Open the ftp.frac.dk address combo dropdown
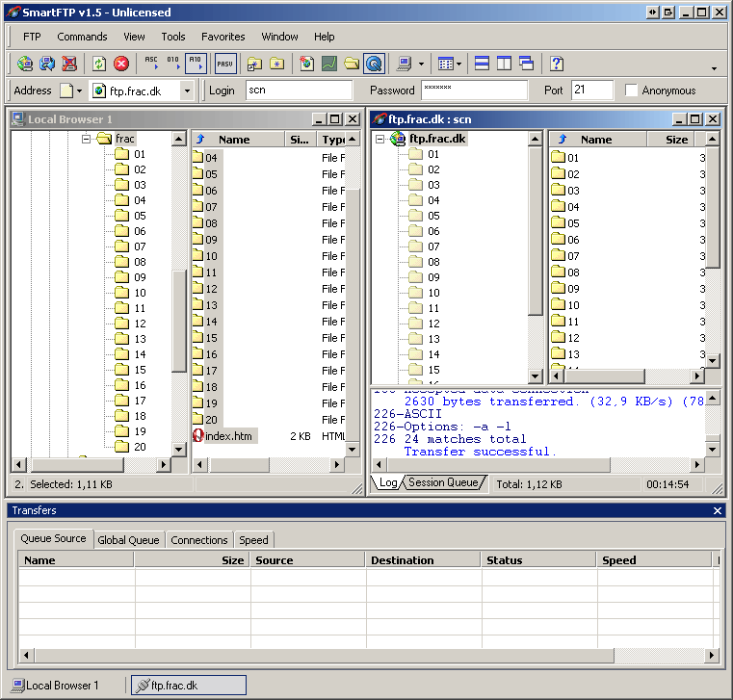This screenshot has height=700, width=733. click(x=187, y=91)
